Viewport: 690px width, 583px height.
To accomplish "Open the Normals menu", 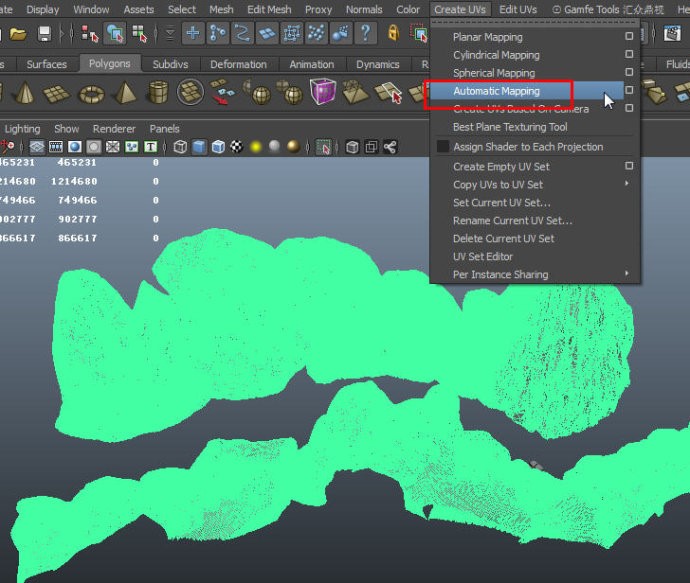I will click(364, 9).
